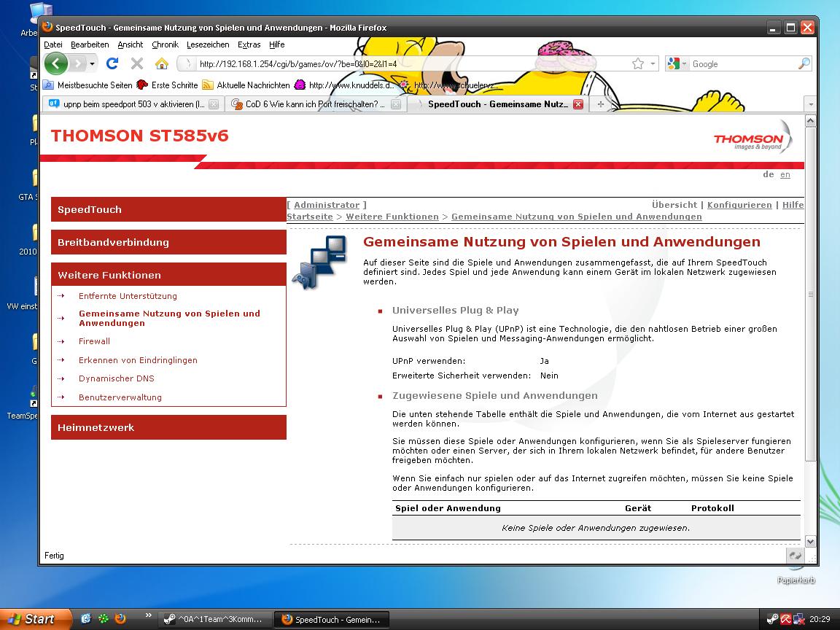This screenshot has height=630, width=840.
Task: Open the knuddels.de bookmark
Action: tap(344, 85)
